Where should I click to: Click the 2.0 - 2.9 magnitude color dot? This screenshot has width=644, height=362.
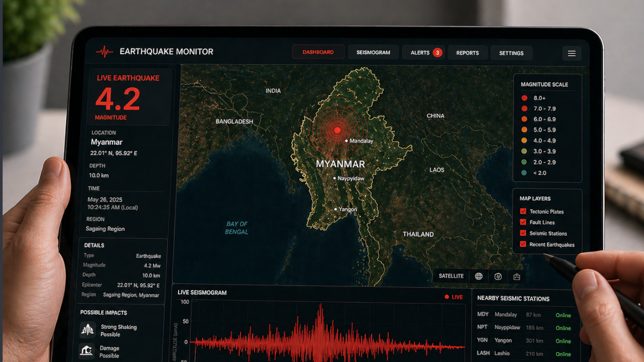[x=524, y=162]
